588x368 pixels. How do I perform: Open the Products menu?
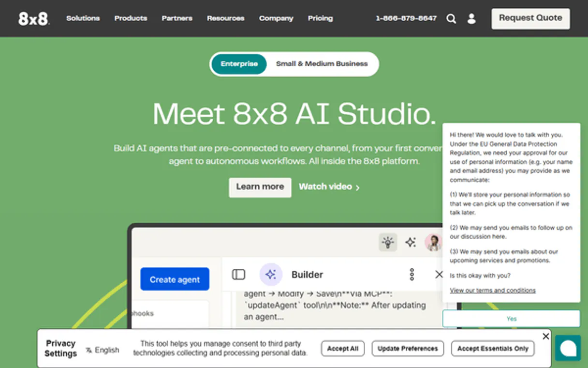tap(131, 18)
